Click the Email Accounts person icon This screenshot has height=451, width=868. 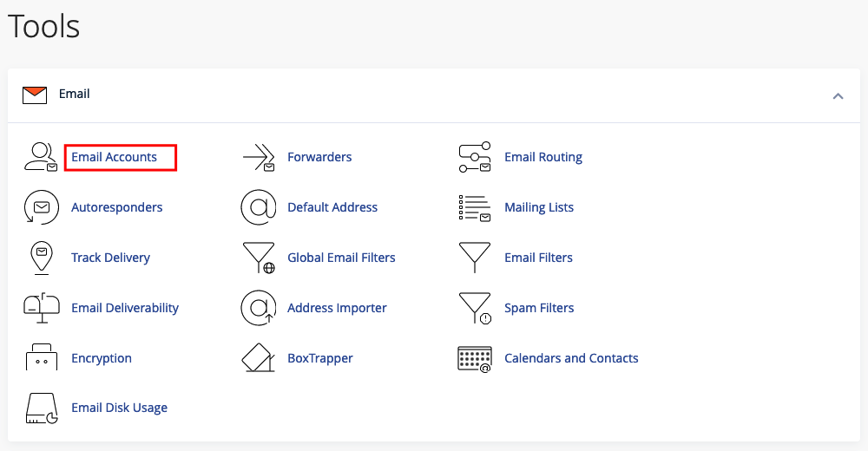(x=40, y=157)
